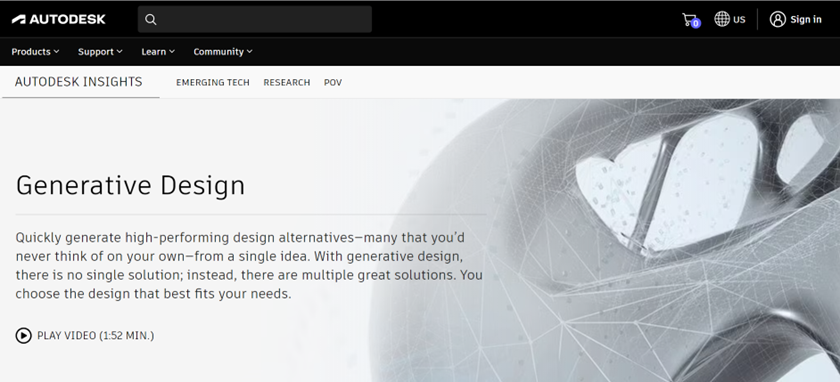
Task: Click the Sign in link
Action: pos(806,20)
